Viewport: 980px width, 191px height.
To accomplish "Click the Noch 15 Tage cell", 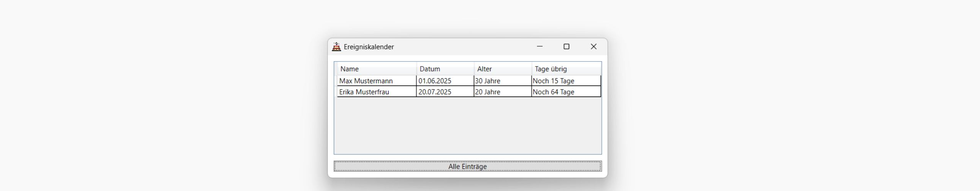I will [x=554, y=81].
